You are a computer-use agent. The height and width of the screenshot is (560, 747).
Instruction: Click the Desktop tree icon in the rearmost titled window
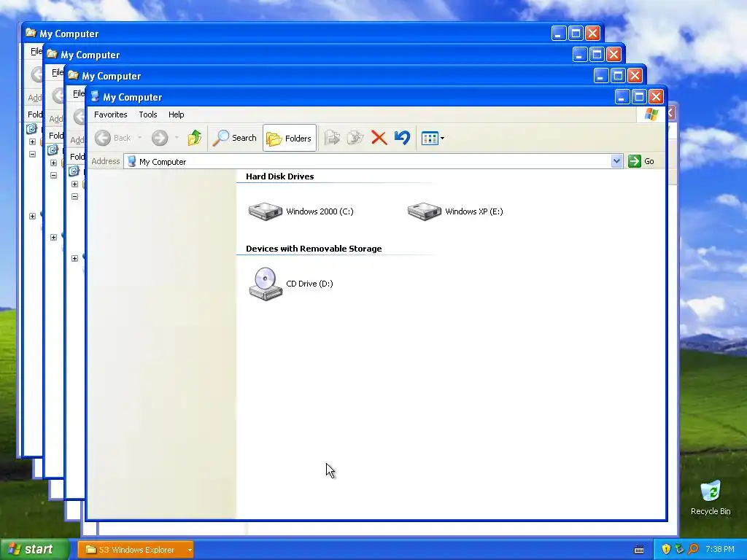pos(31,128)
